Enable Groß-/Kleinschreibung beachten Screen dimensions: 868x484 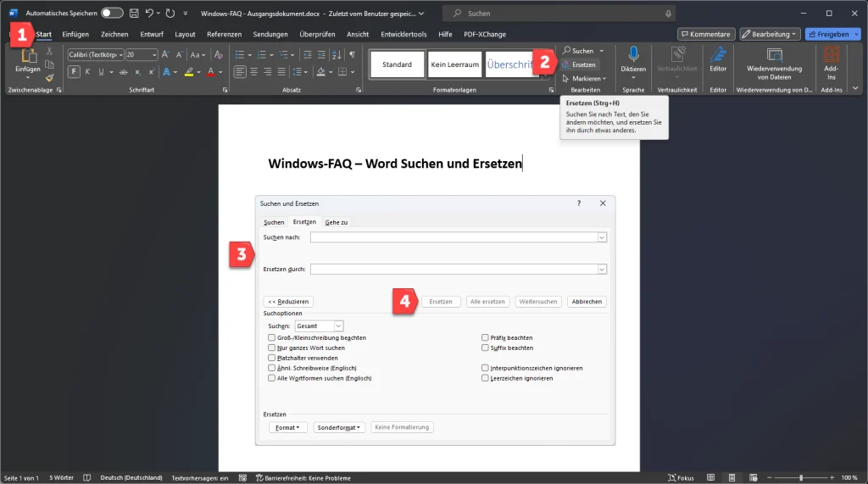point(271,337)
